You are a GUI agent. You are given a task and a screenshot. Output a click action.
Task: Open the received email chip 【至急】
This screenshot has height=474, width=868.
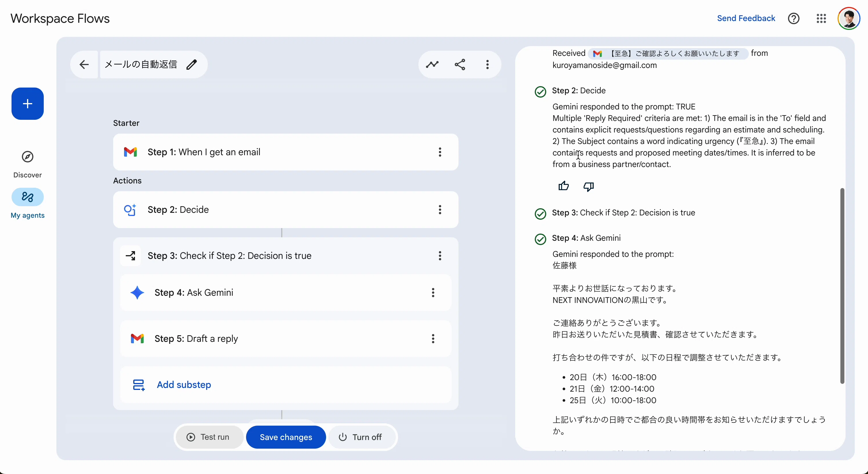point(668,53)
